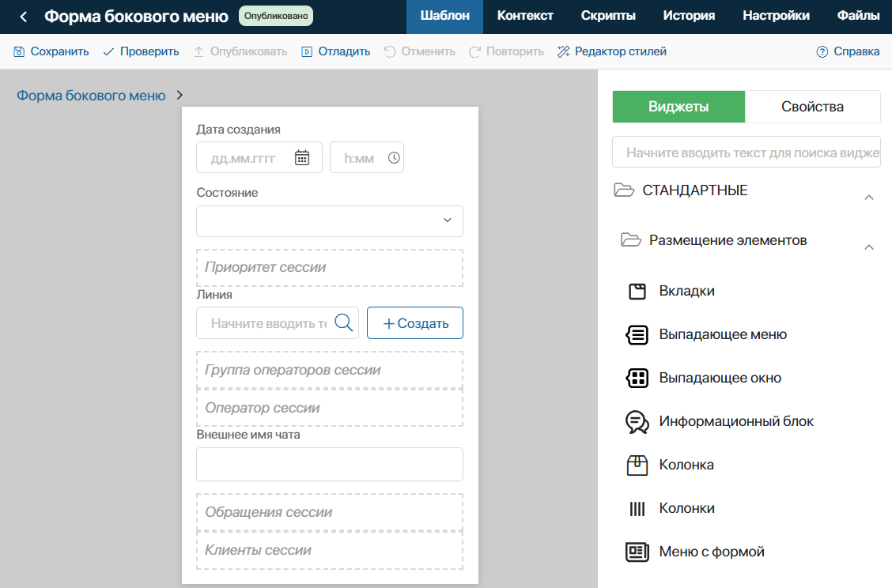Screen dimensions: 892x588
Task: Select the Меню с формой widget icon
Action: pyautogui.click(x=637, y=552)
